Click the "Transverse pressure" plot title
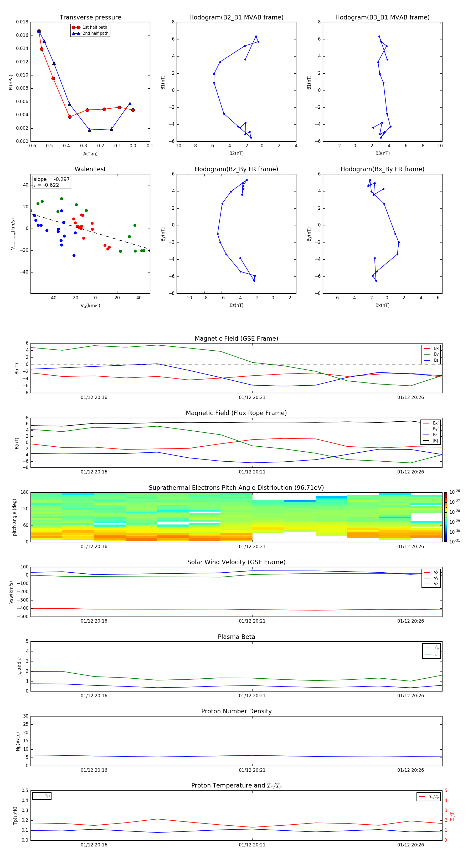473x868 pixels. pos(90,18)
